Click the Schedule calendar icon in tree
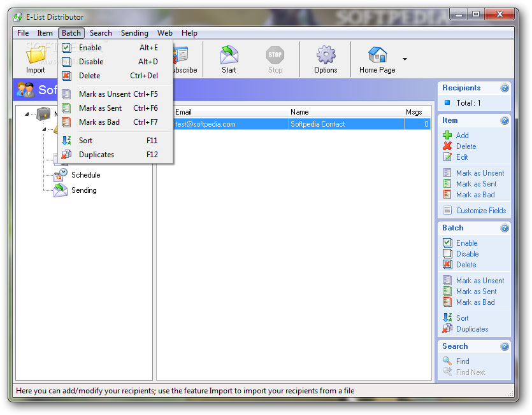 (x=61, y=174)
